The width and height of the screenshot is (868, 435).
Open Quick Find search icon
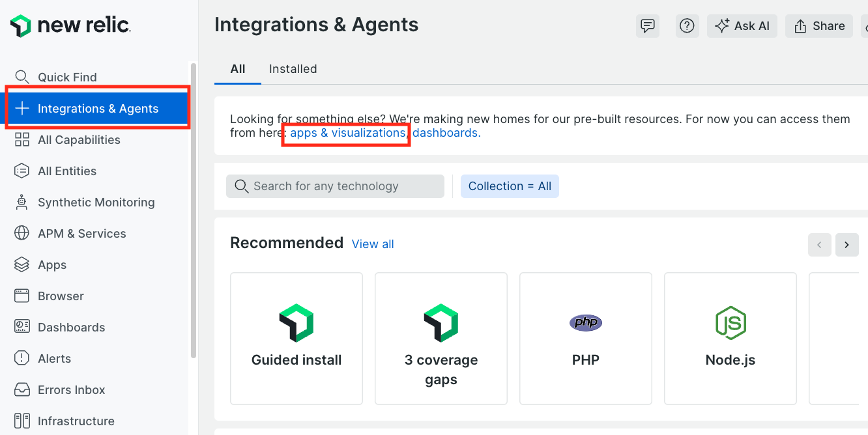click(x=22, y=77)
